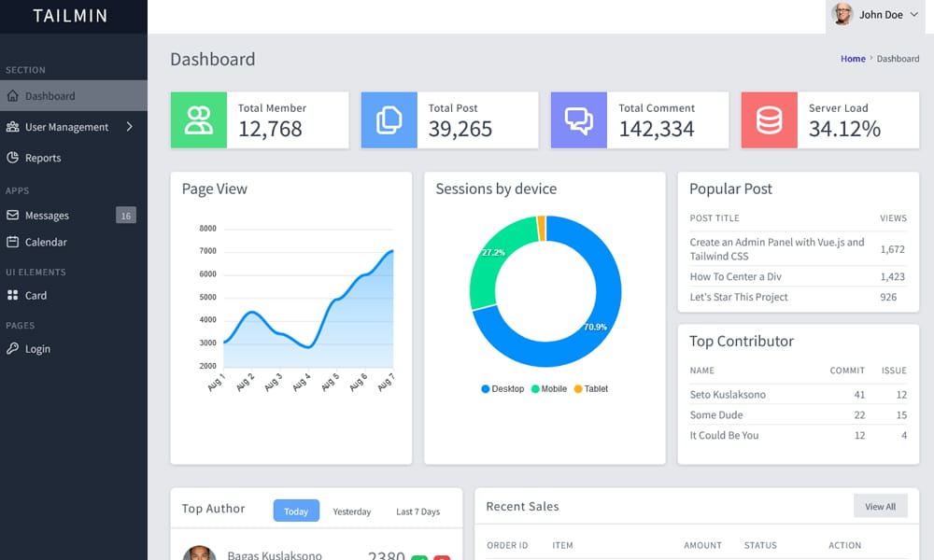Click the User Management people icon
Viewport: 934px width, 560px height.
(x=13, y=127)
